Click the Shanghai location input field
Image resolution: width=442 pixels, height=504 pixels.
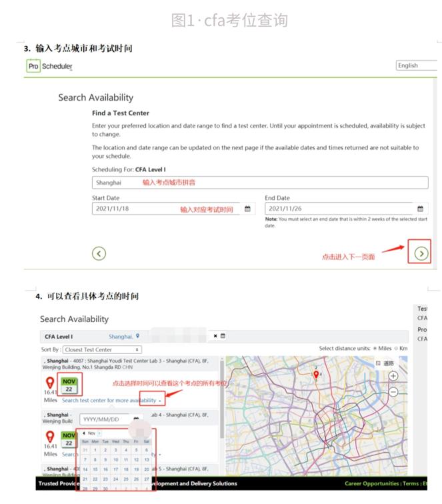(x=260, y=182)
